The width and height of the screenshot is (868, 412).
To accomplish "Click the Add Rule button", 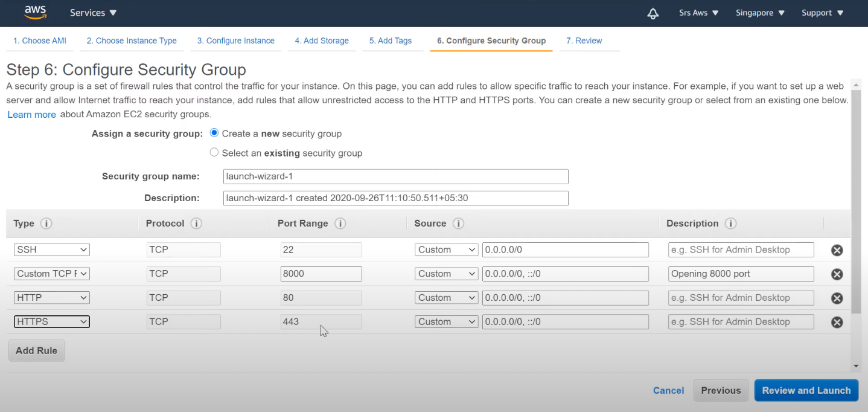I will click(x=37, y=350).
